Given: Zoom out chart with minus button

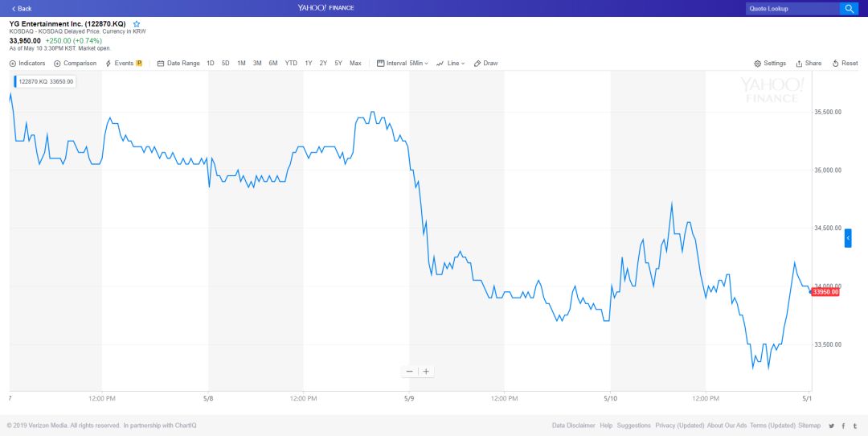Looking at the screenshot, I should pos(410,372).
